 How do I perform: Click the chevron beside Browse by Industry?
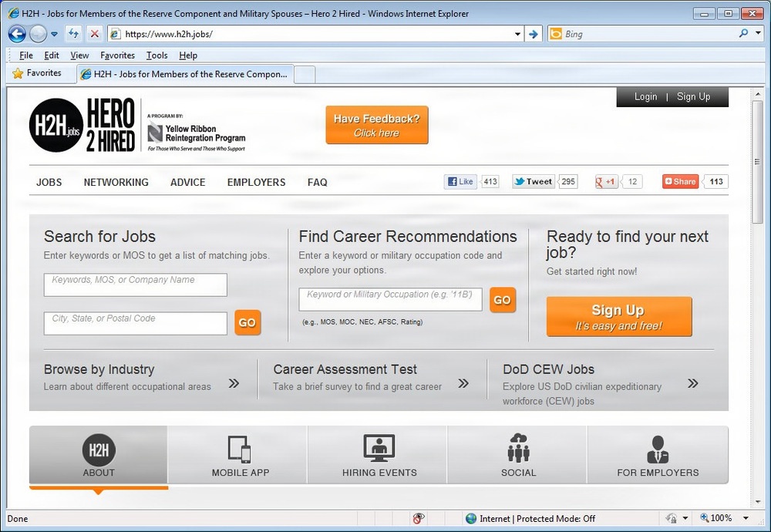pyautogui.click(x=234, y=383)
